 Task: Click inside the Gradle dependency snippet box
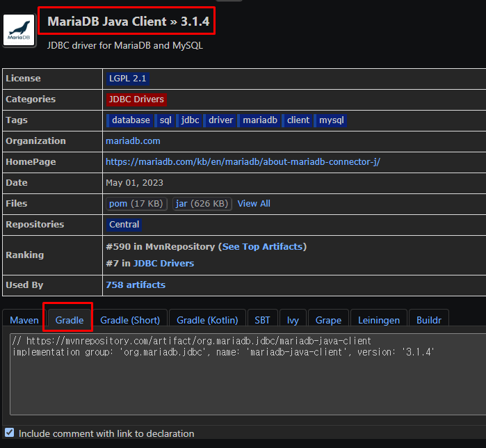click(x=248, y=374)
